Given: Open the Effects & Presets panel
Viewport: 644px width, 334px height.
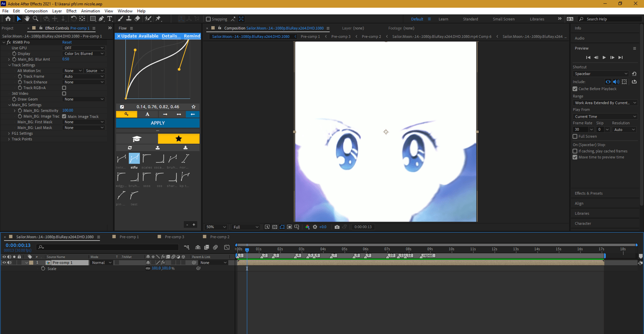Looking at the screenshot, I should click(589, 193).
